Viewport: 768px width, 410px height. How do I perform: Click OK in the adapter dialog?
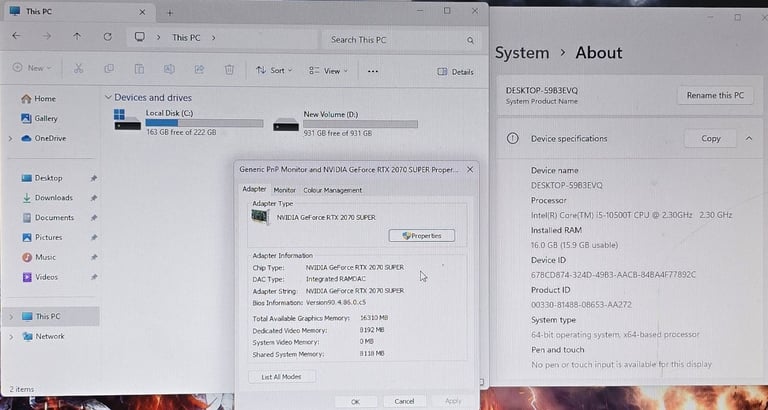(x=356, y=402)
